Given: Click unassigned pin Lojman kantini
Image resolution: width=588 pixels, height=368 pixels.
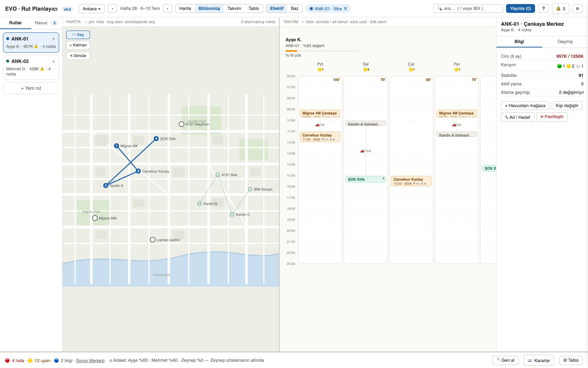Looking at the screenshot, I should (152, 240).
